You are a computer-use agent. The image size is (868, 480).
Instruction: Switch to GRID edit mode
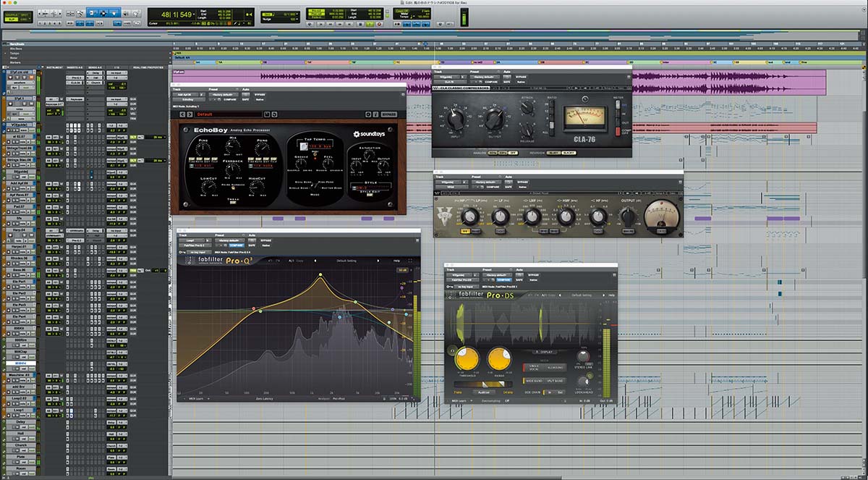[x=24, y=20]
